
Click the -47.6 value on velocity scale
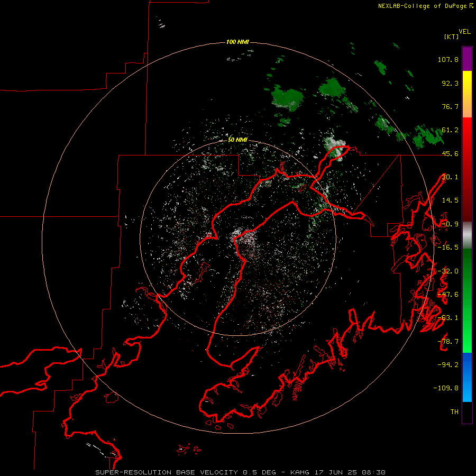click(448, 295)
